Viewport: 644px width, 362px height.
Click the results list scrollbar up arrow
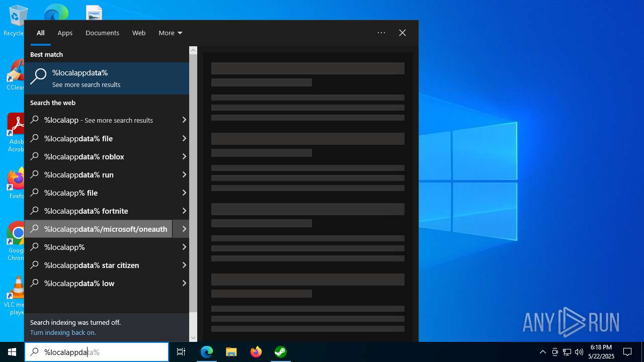[193, 50]
